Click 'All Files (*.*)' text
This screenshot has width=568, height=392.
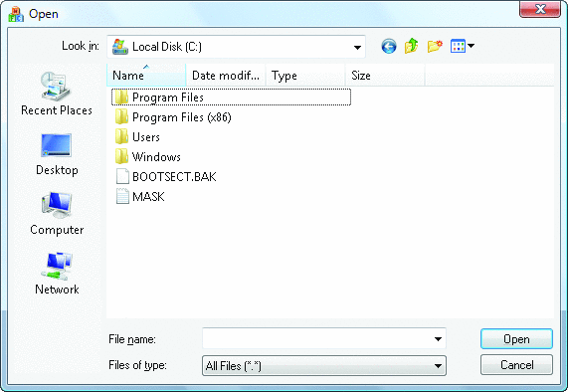[234, 366]
